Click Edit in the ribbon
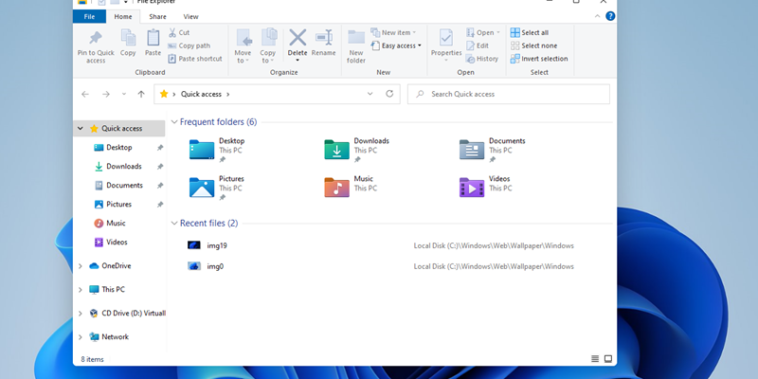Screen dimensions: 758x379 tap(477, 45)
